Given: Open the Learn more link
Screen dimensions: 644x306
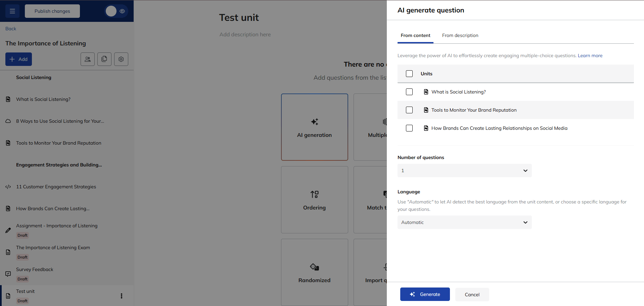Looking at the screenshot, I should (x=590, y=55).
